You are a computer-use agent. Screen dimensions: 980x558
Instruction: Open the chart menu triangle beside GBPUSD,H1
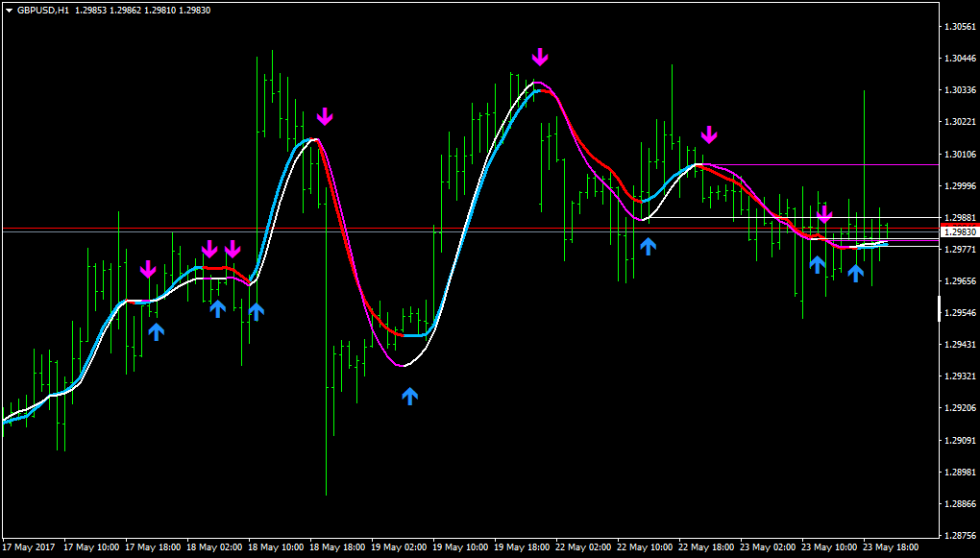pyautogui.click(x=9, y=11)
